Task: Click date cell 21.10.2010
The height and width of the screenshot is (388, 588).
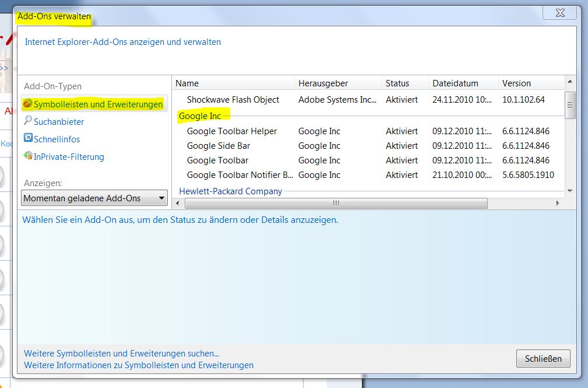Action: [462, 175]
